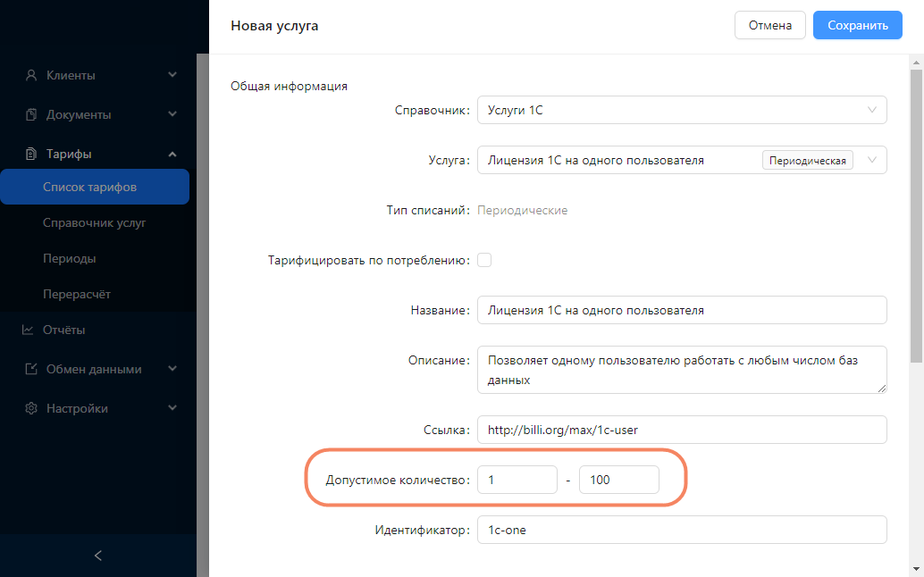Click the Сохранить button
Image resolution: width=924 pixels, height=577 pixels.
click(857, 25)
